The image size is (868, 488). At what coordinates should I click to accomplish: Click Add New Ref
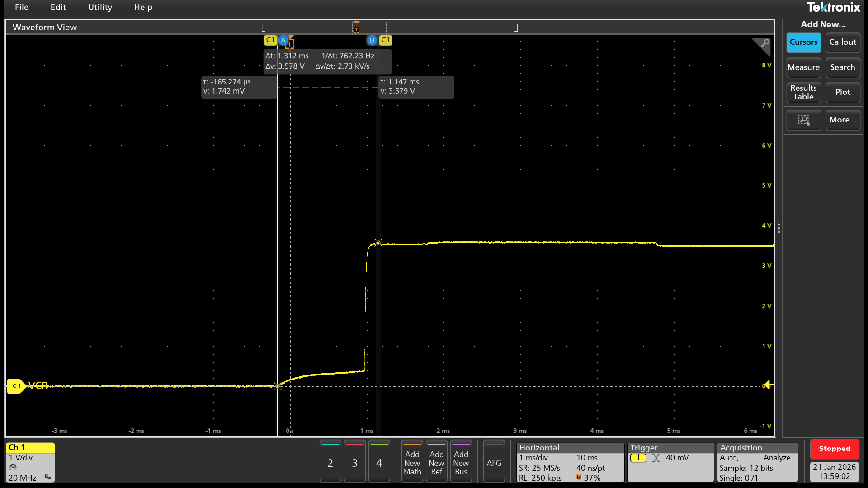[436, 462]
